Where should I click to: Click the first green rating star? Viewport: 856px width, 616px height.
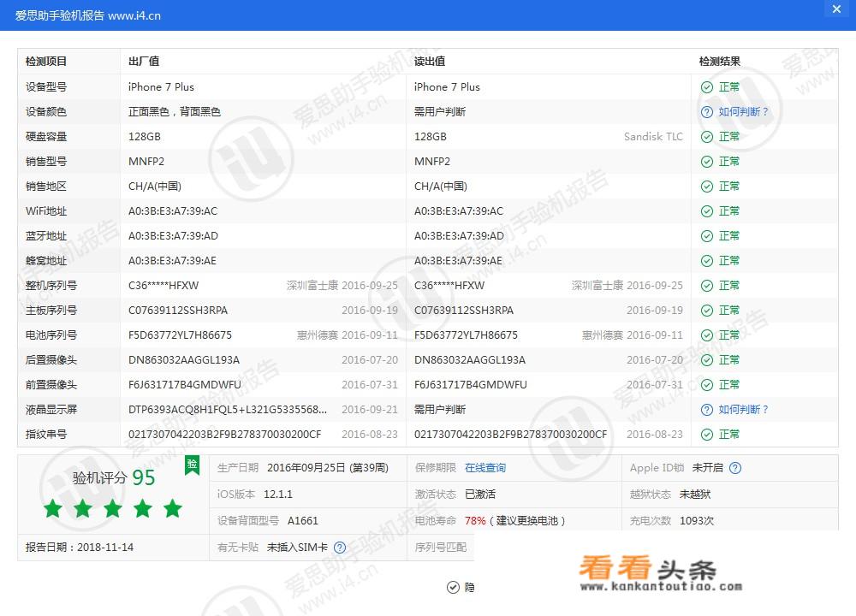pyautogui.click(x=53, y=508)
